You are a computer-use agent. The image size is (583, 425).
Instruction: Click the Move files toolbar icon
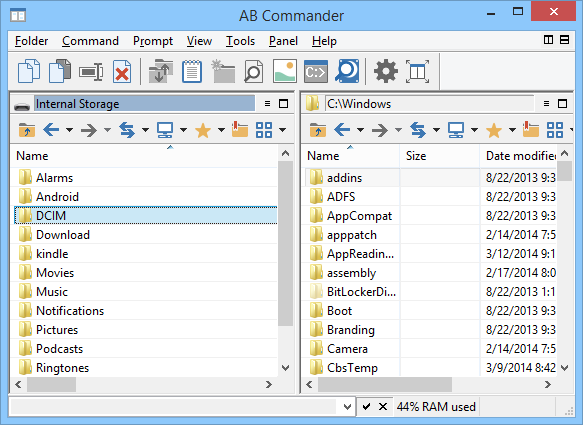(x=60, y=71)
